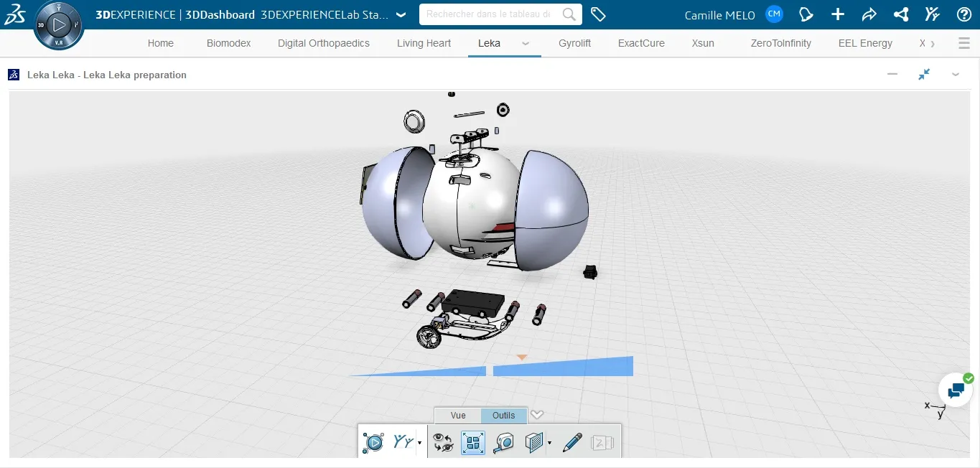Switch to the Vue tab
The width and height of the screenshot is (980, 468).
(x=458, y=416)
